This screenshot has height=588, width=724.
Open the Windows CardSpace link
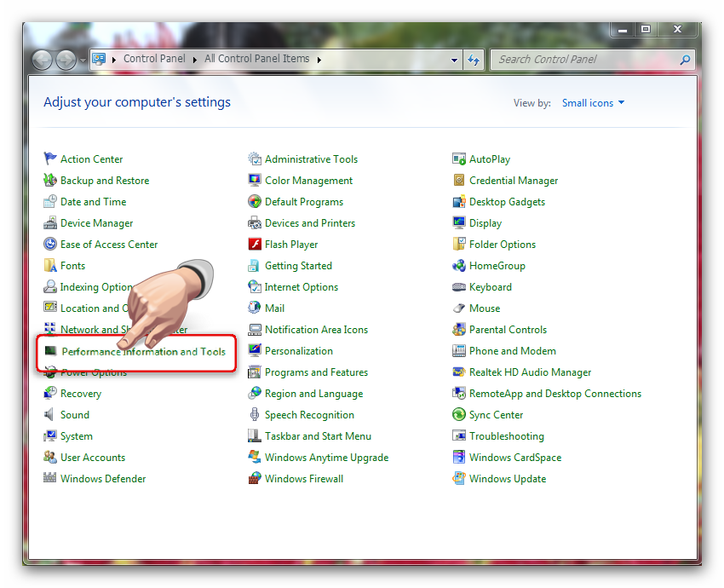515,458
